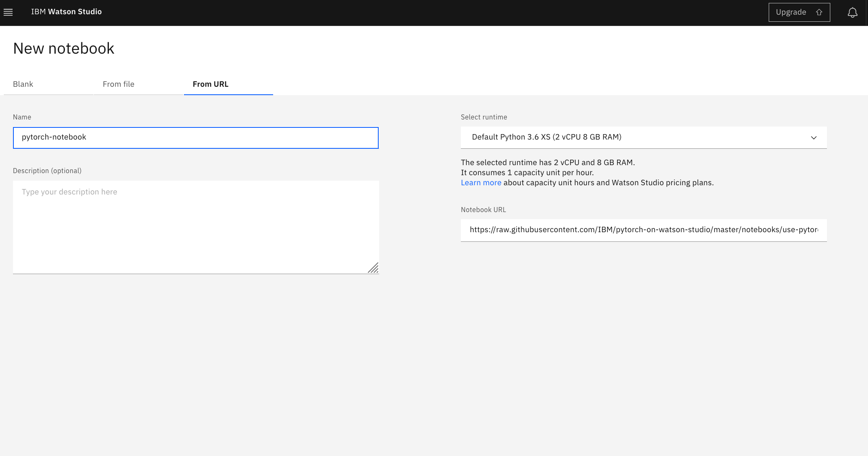Click the Select runtime label
The image size is (868, 456).
pyautogui.click(x=484, y=117)
